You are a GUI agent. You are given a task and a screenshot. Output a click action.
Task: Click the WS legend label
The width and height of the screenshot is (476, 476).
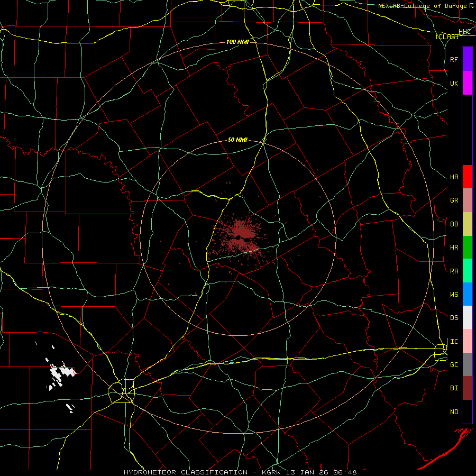pyautogui.click(x=454, y=295)
